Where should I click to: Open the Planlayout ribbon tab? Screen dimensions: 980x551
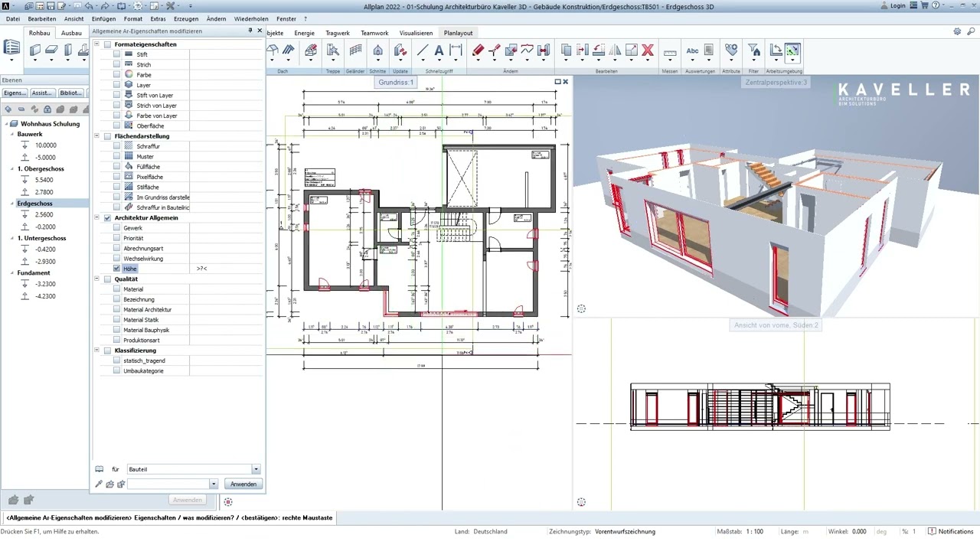pos(459,33)
